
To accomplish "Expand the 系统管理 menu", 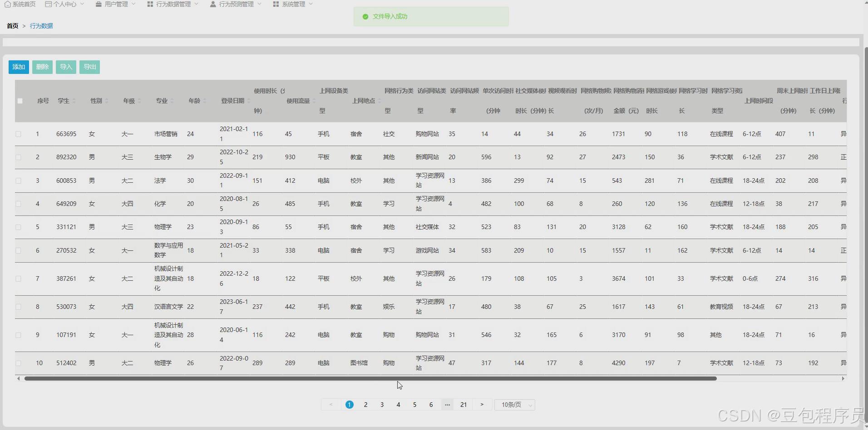I will click(x=293, y=4).
